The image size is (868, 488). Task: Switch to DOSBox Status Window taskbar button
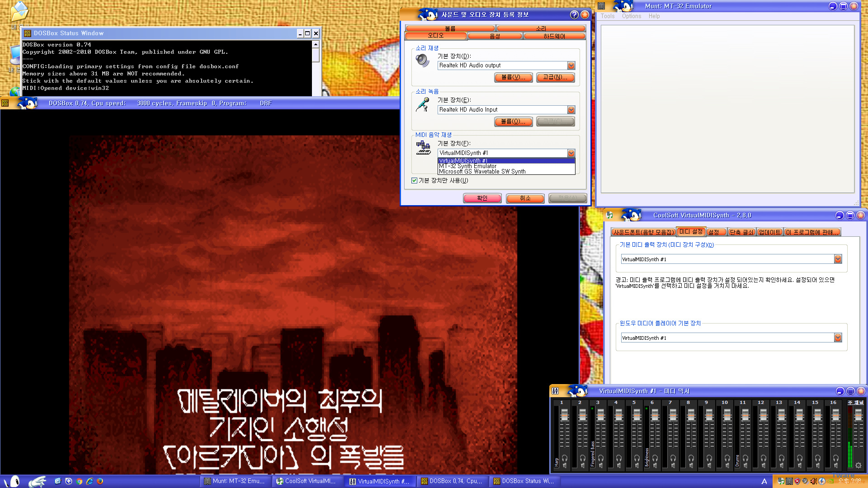pos(524,481)
